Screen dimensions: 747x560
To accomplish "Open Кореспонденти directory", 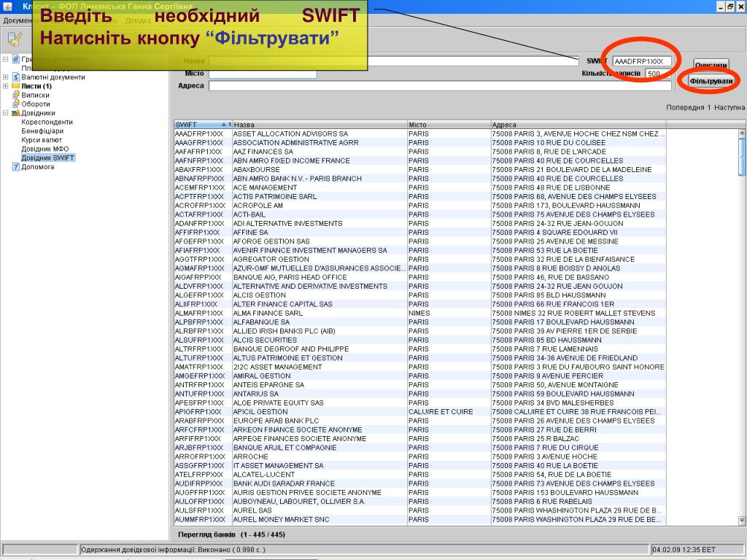I will pos(47,122).
